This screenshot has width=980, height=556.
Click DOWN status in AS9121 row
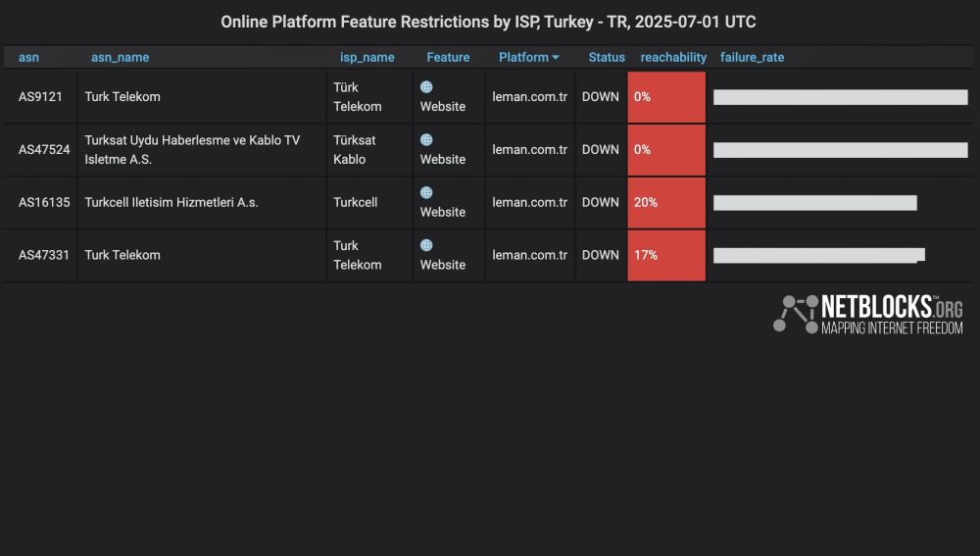[601, 97]
